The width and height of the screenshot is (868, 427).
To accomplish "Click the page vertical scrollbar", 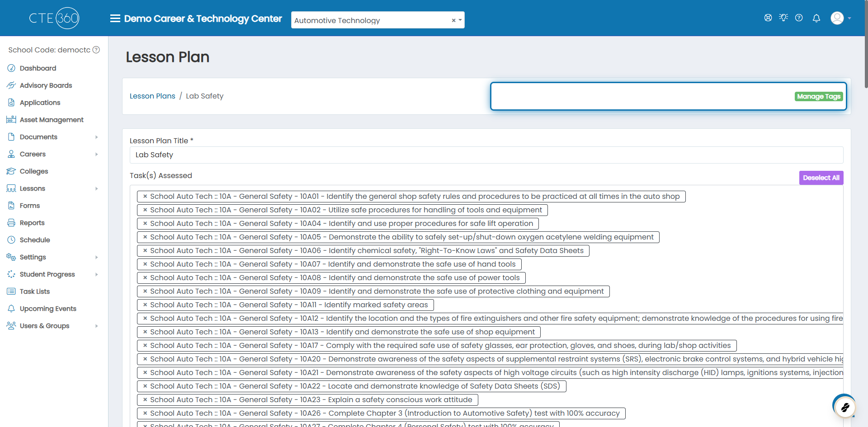I will tap(866, 44).
